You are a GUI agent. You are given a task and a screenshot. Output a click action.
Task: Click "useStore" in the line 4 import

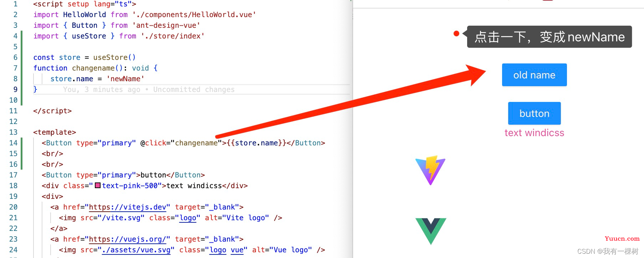89,36
